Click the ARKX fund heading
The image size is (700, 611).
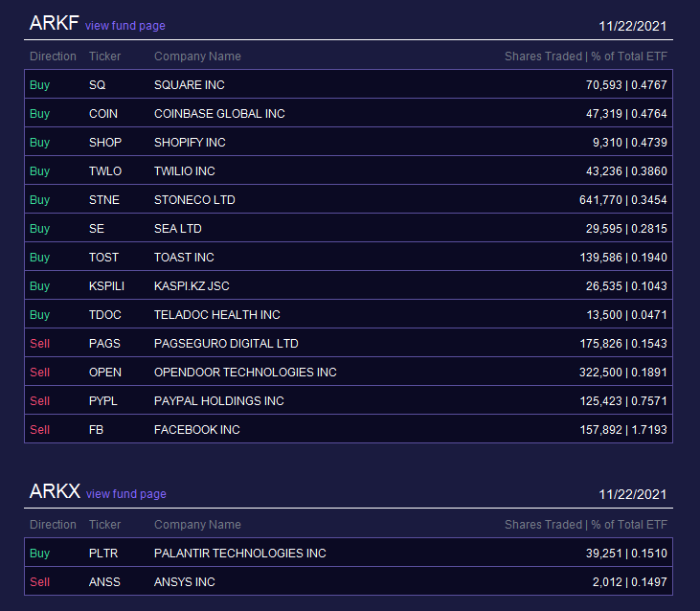click(x=55, y=491)
